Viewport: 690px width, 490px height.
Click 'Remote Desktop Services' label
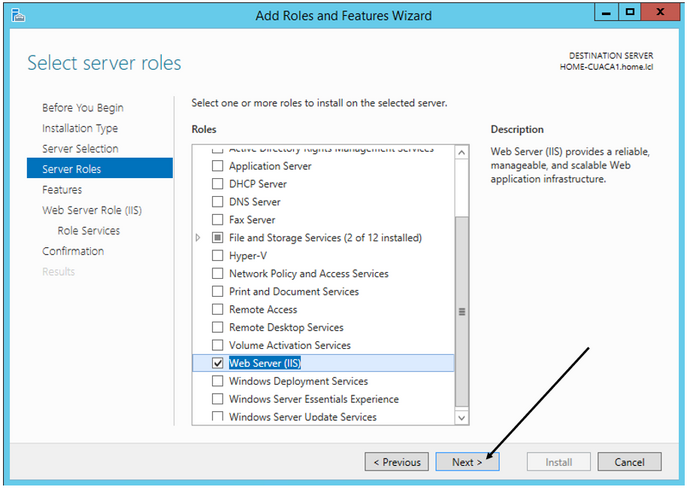[286, 327]
